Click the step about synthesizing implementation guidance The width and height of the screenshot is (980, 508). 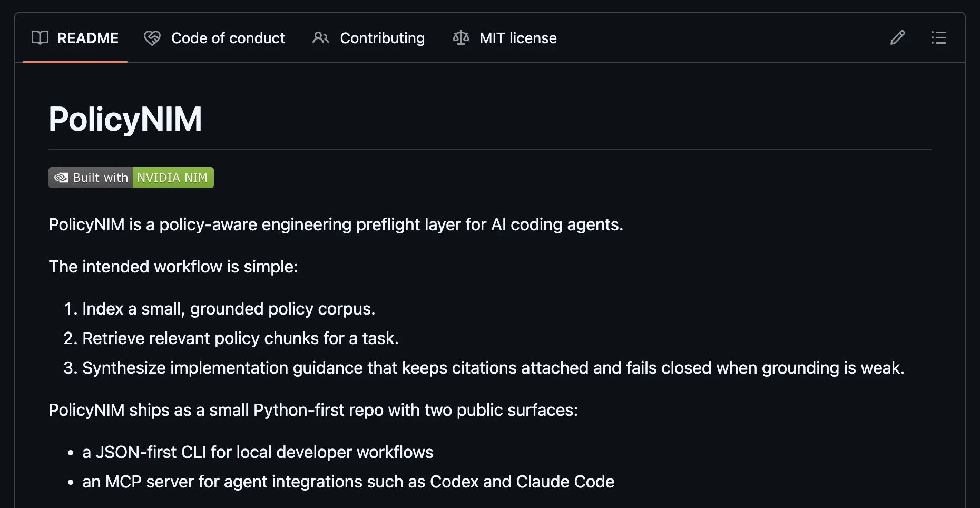click(x=493, y=368)
